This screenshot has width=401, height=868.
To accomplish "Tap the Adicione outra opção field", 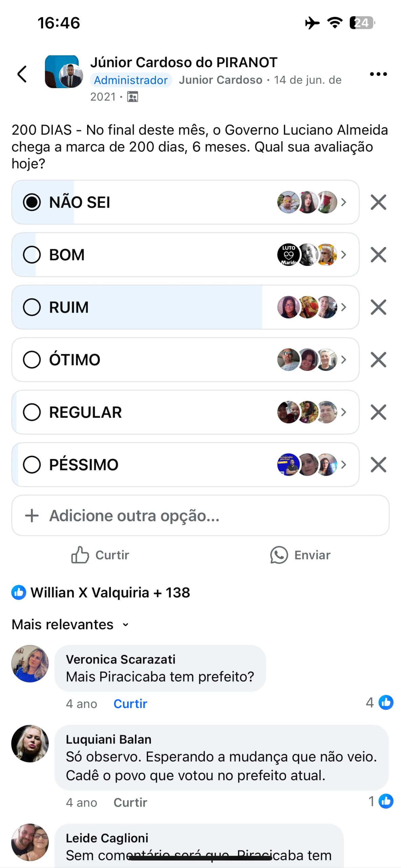I will (200, 516).
